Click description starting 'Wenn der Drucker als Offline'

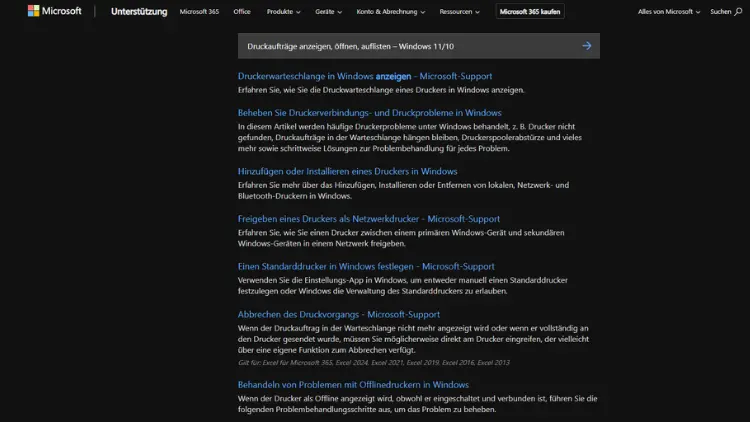coord(418,404)
